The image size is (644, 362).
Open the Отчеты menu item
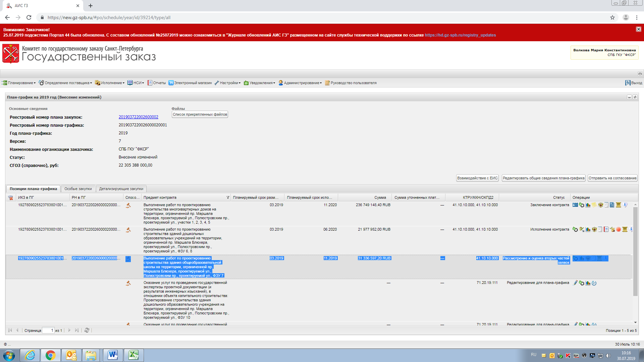tap(157, 83)
